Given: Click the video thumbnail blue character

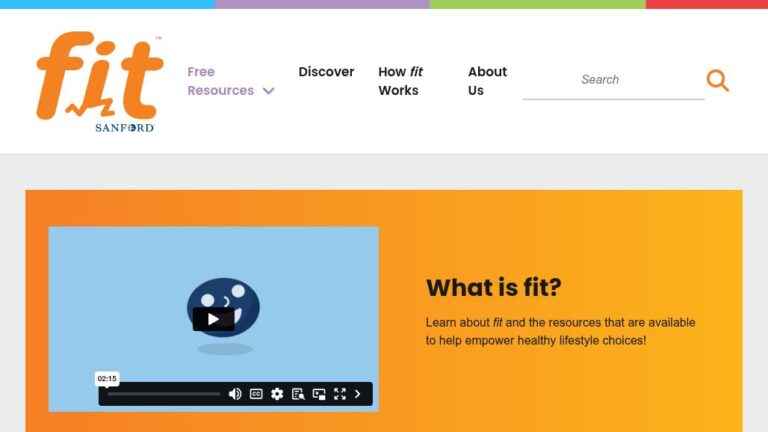Looking at the screenshot, I should point(223,308).
